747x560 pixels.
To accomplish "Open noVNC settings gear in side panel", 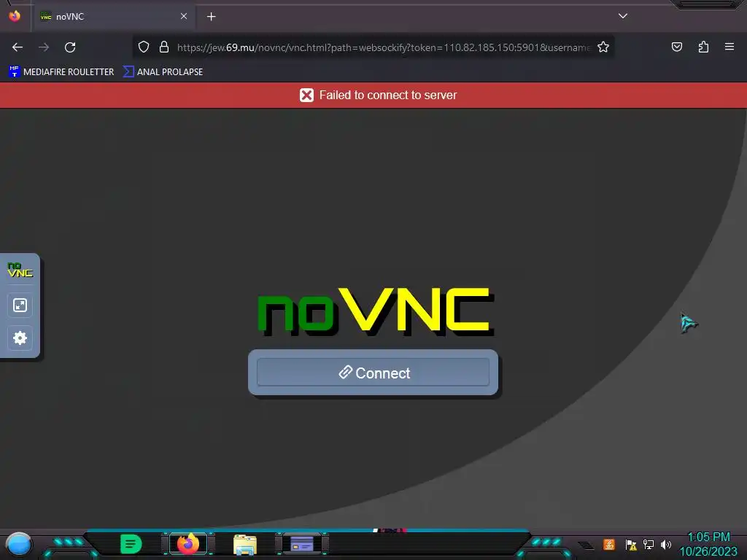I will (20, 338).
